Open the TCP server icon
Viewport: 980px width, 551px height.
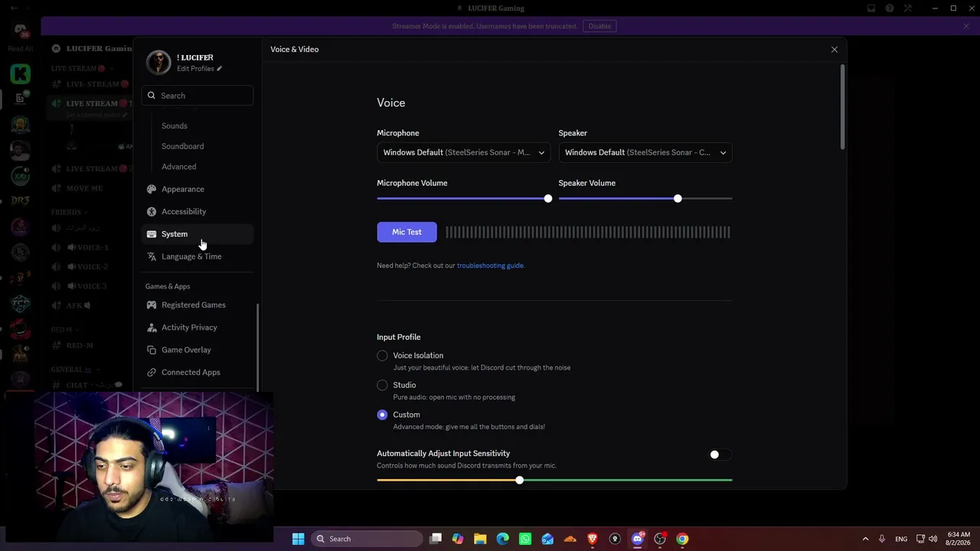pyautogui.click(x=21, y=304)
